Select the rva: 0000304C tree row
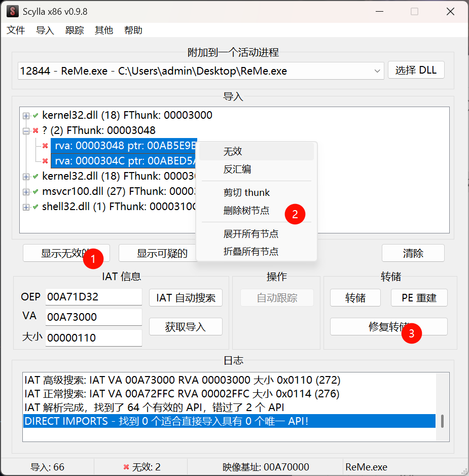Screen dimensions: 469x476 coord(124,161)
